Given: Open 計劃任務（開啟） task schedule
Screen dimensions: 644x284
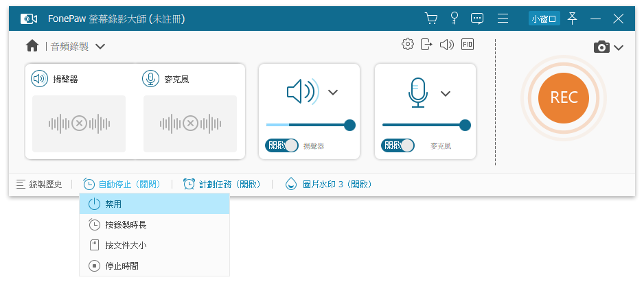Looking at the screenshot, I should (x=222, y=185).
